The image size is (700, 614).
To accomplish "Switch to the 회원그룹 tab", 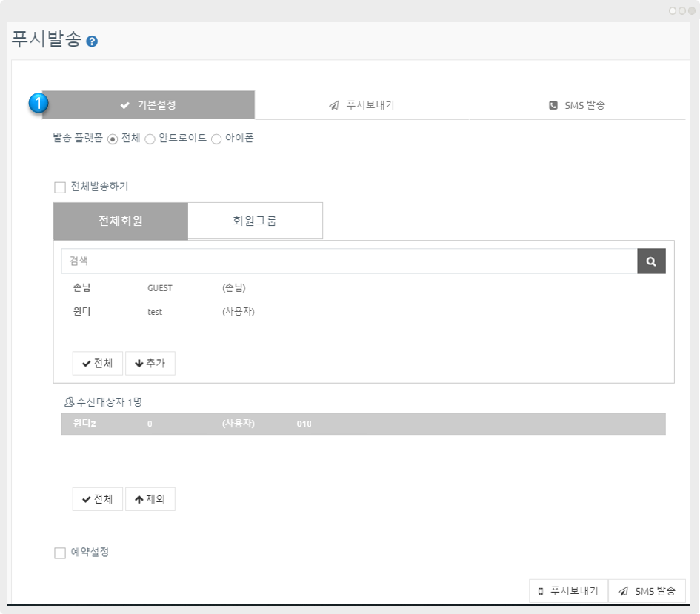I will coord(255,221).
